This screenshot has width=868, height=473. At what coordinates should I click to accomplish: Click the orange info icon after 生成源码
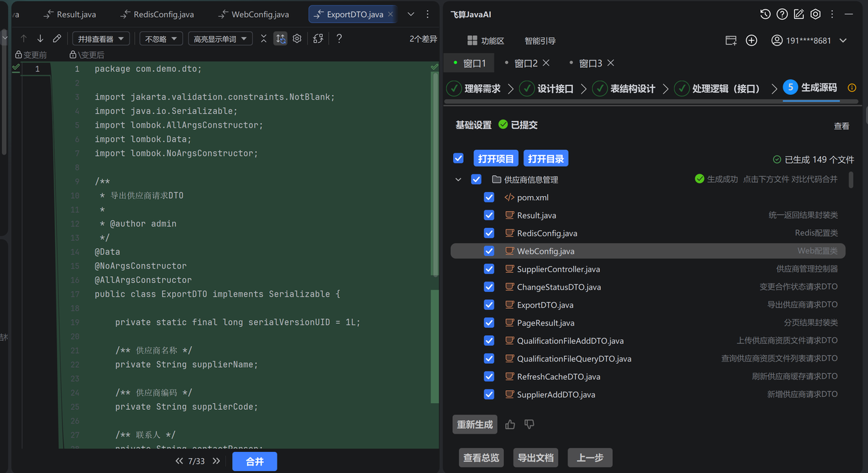(852, 88)
